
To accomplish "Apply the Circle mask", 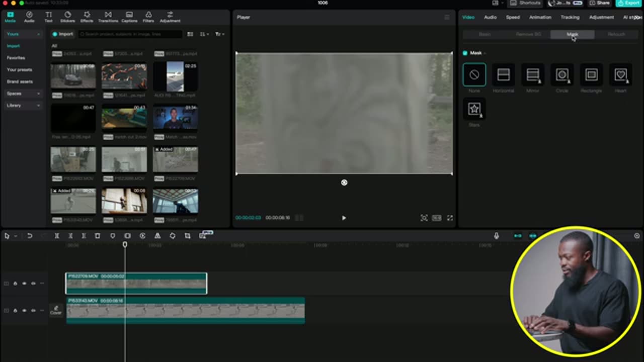I will point(562,75).
